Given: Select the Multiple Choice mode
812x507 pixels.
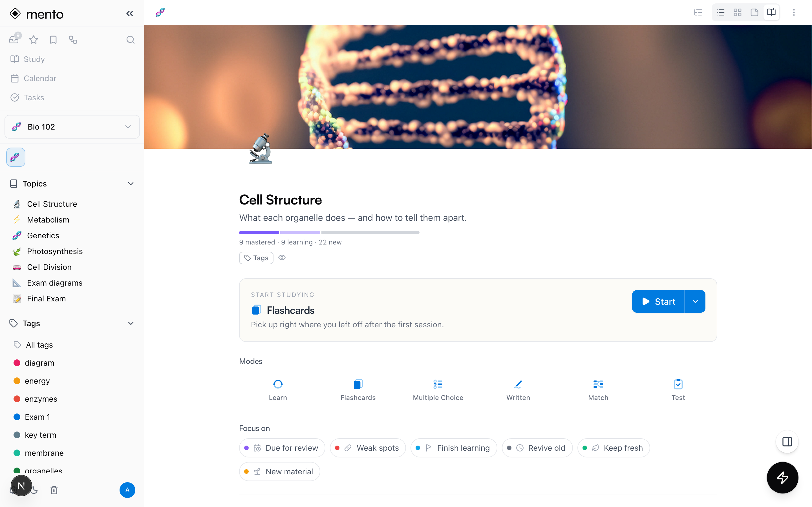Looking at the screenshot, I should 438,390.
